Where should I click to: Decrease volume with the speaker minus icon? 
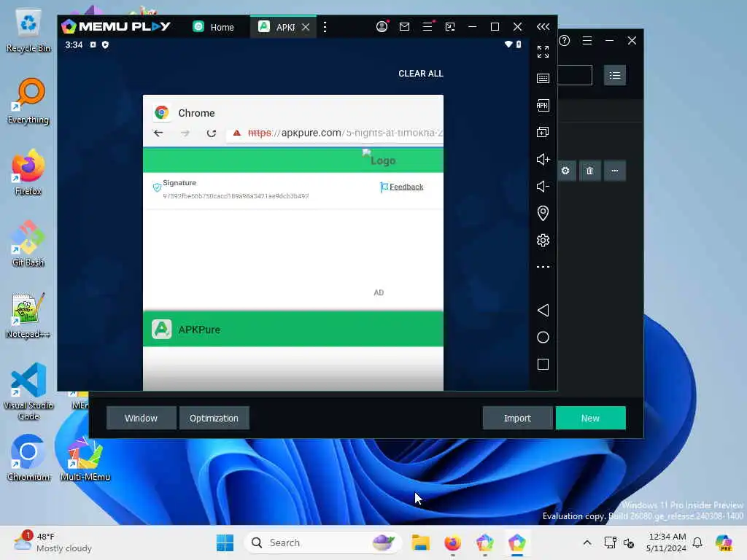pyautogui.click(x=543, y=186)
